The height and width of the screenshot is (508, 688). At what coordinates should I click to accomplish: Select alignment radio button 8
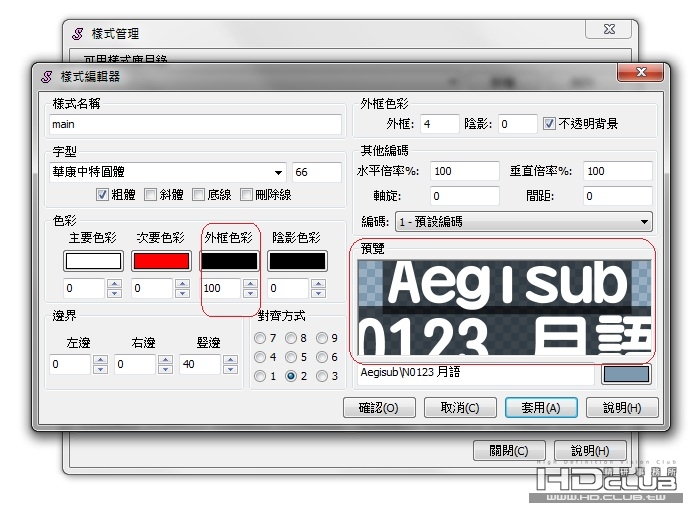(291, 338)
